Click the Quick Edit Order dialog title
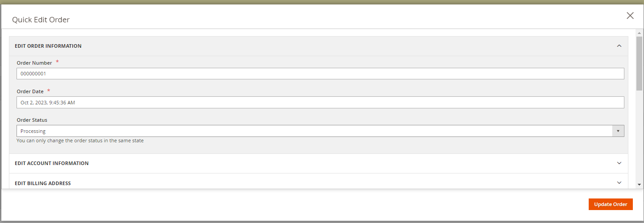Screen dimensions: 644x223 (x=41, y=20)
